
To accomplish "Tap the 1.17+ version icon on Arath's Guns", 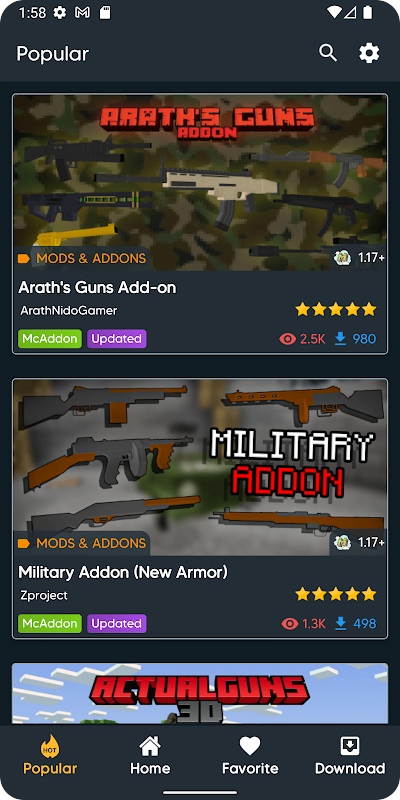I will click(x=343, y=258).
